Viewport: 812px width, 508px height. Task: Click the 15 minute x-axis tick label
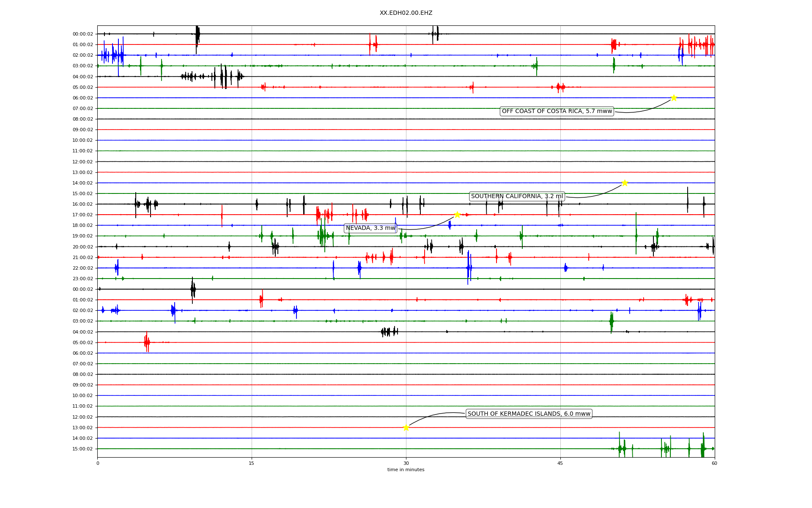point(252,463)
